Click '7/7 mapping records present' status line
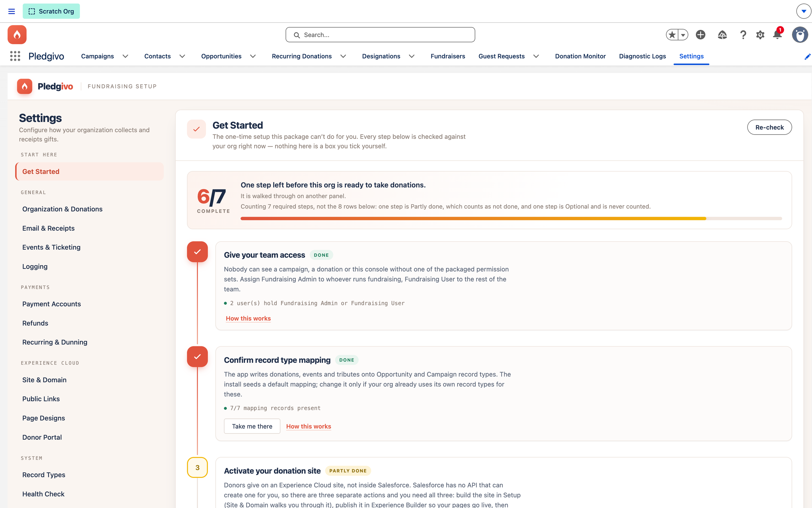The image size is (812, 508). [x=272, y=408]
